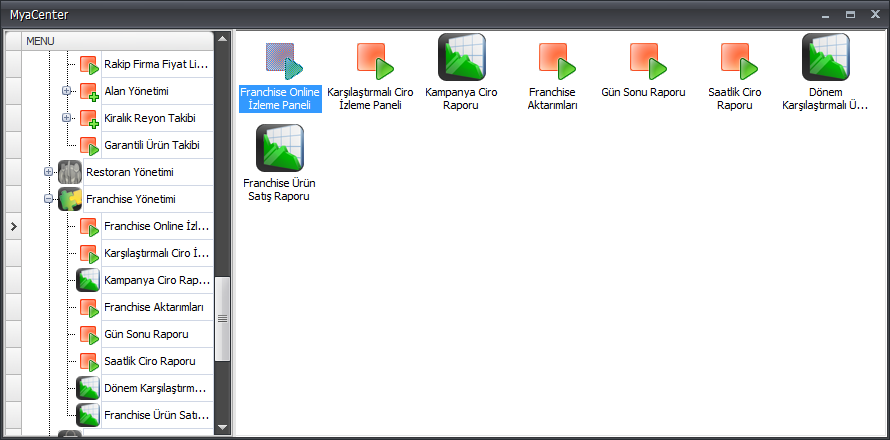Click the menu scrollbar down arrow
Image resolution: width=890 pixels, height=440 pixels.
pos(222,427)
